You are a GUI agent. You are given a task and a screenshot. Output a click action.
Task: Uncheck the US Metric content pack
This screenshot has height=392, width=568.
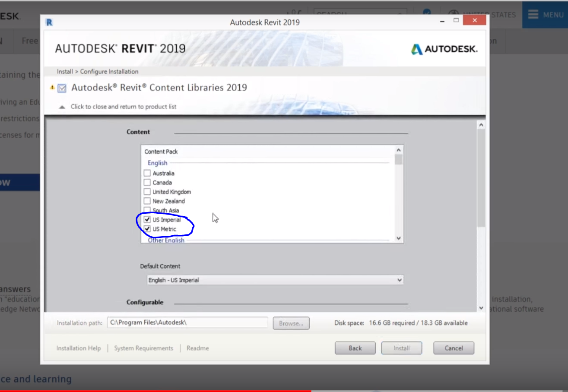tap(147, 229)
